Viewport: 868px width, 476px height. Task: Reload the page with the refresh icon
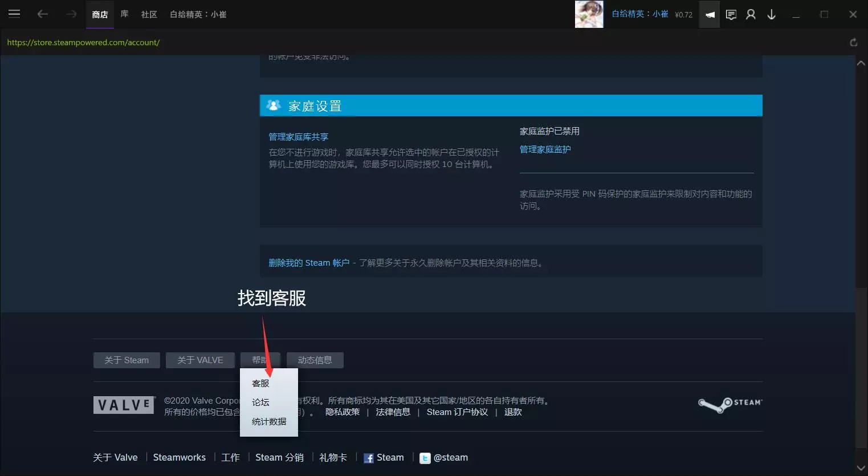click(x=854, y=42)
